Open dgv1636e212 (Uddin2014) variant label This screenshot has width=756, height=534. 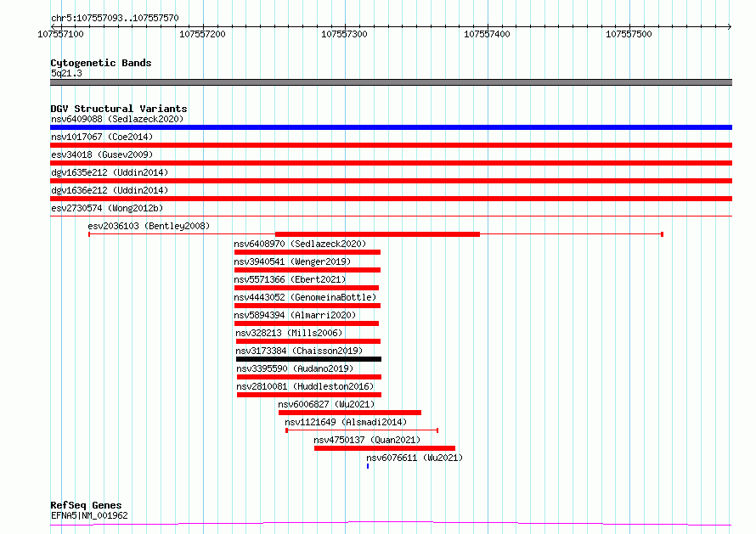[110, 190]
